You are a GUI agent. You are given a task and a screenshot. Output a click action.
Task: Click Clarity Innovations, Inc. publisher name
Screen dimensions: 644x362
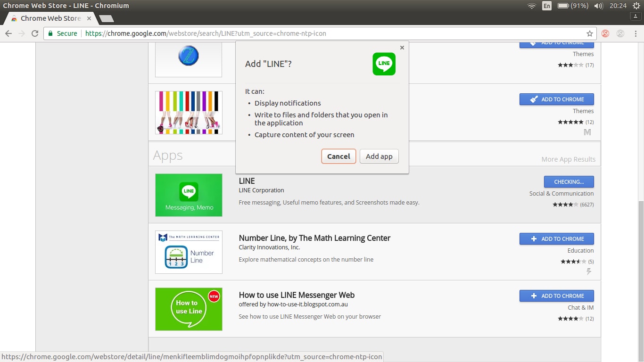269,247
